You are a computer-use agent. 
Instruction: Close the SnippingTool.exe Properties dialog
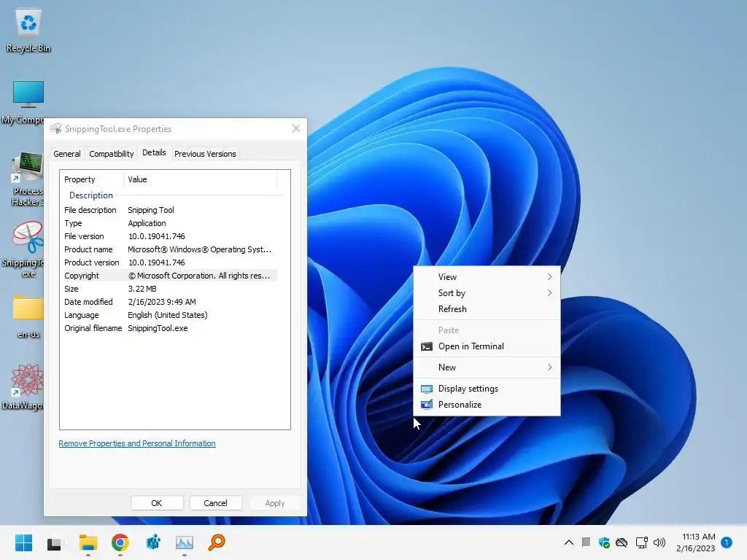pyautogui.click(x=296, y=128)
